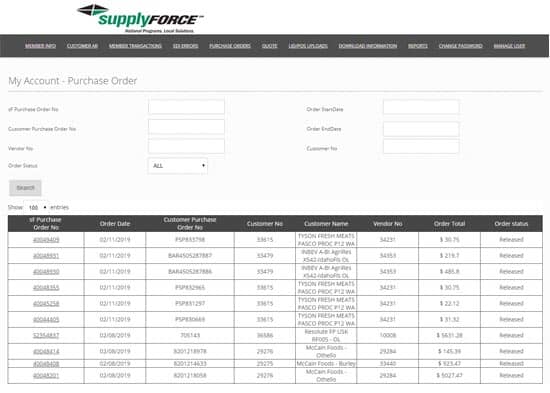Focus the sf Purchase Order No field
The height and width of the screenshot is (393, 550).
point(186,107)
